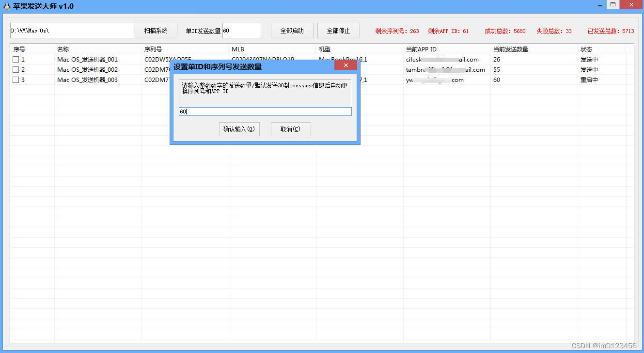Screen dimensions: 644x353
Task: Click the dialog's quantity input showing 60
Action: tap(265, 112)
